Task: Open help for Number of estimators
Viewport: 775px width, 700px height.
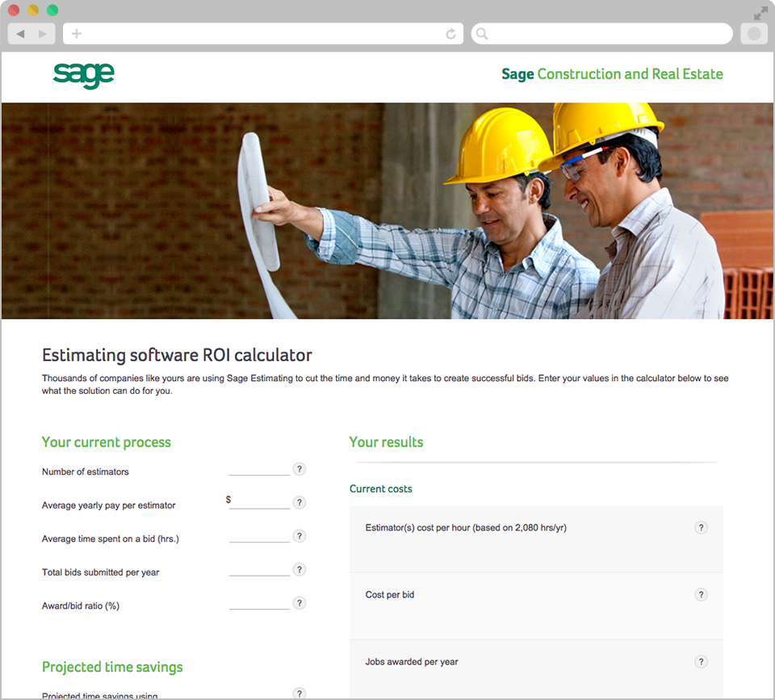Action: 299,469
